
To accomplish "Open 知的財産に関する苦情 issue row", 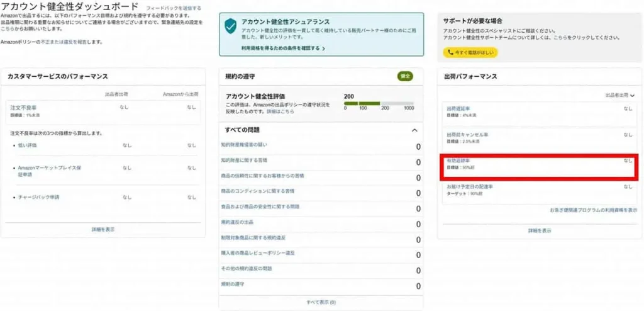I will click(x=321, y=162).
